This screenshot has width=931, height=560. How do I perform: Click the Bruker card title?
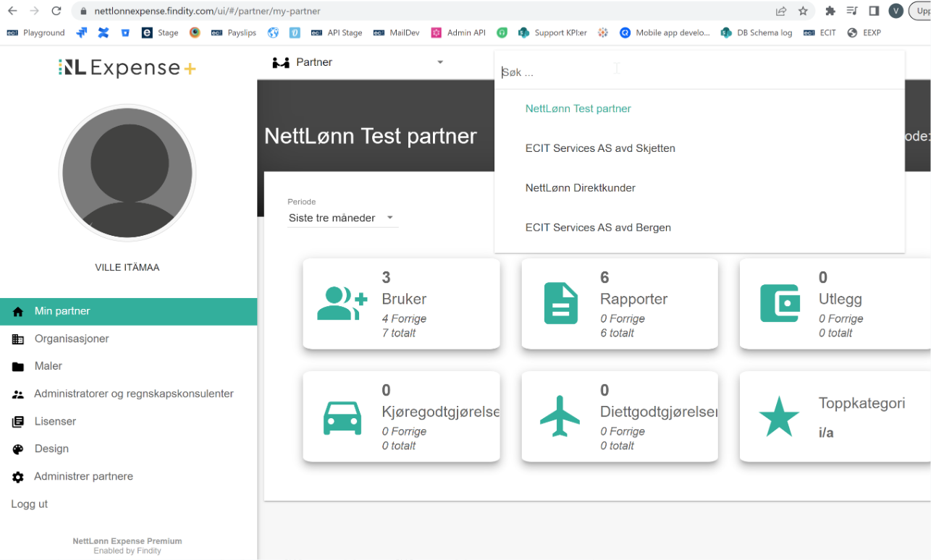(404, 299)
